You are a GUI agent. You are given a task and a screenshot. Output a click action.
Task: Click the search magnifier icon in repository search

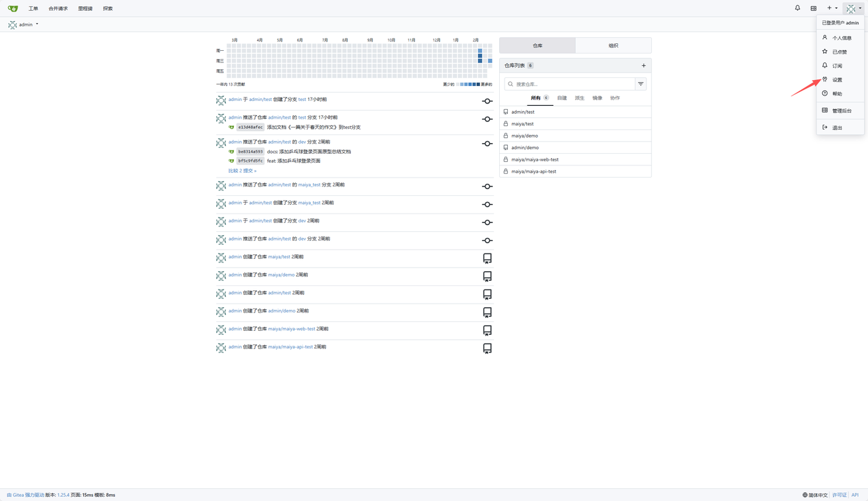[511, 84]
